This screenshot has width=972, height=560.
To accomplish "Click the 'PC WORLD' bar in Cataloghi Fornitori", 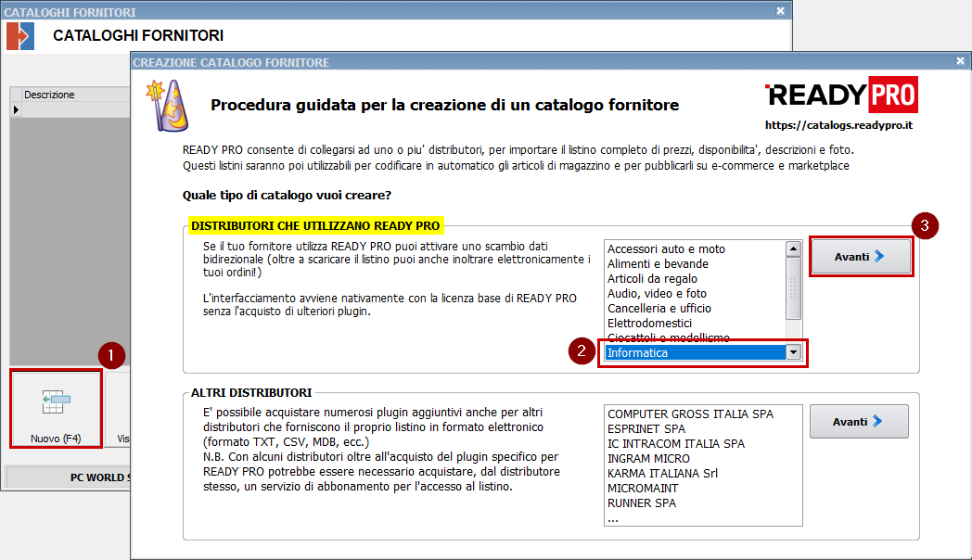I will [x=69, y=477].
